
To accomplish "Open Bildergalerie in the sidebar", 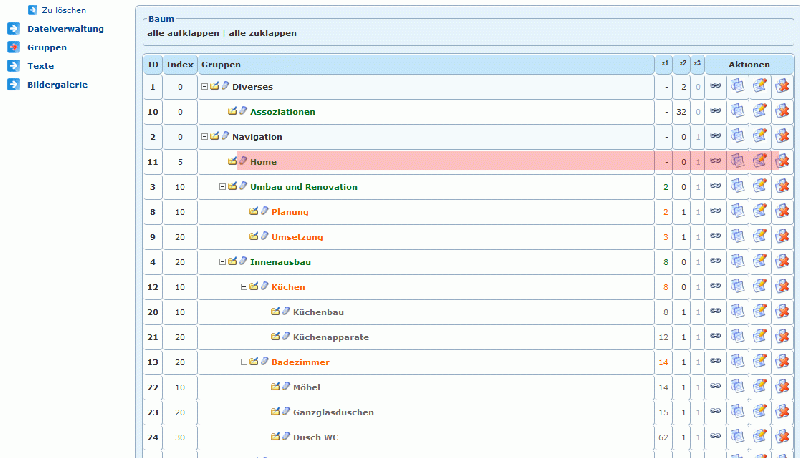I will coord(58,85).
